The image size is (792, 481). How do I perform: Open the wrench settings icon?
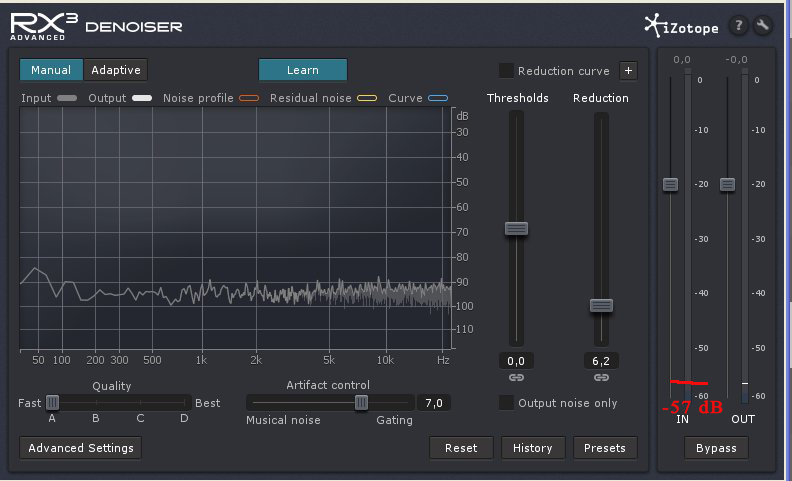[762, 25]
